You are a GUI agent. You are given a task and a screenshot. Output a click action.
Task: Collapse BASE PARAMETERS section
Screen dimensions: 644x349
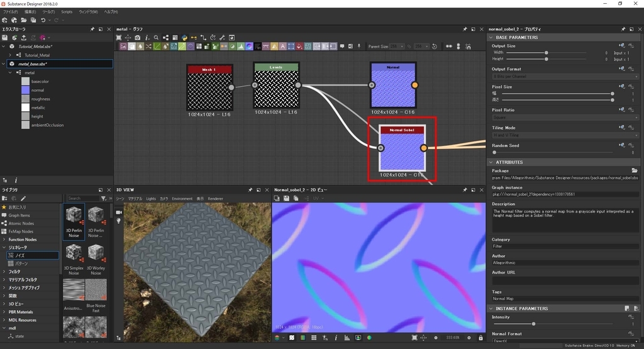tap(491, 37)
